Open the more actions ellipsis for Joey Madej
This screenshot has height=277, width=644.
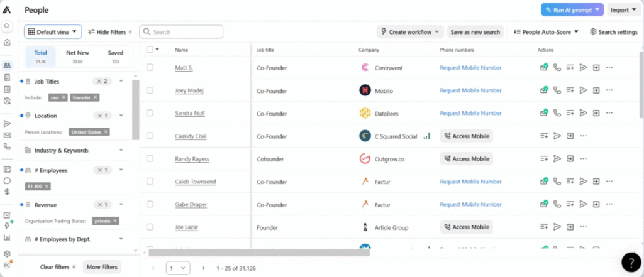click(609, 90)
